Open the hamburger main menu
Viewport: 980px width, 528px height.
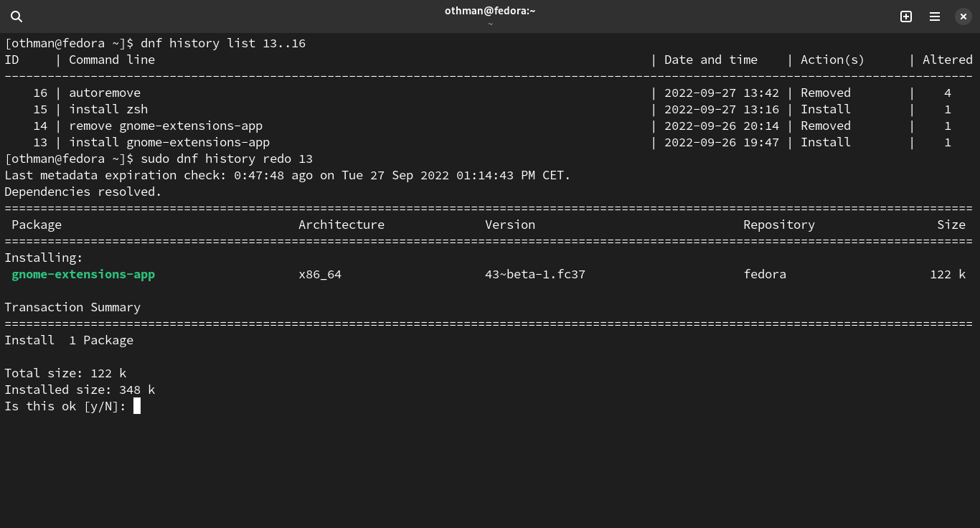click(935, 16)
